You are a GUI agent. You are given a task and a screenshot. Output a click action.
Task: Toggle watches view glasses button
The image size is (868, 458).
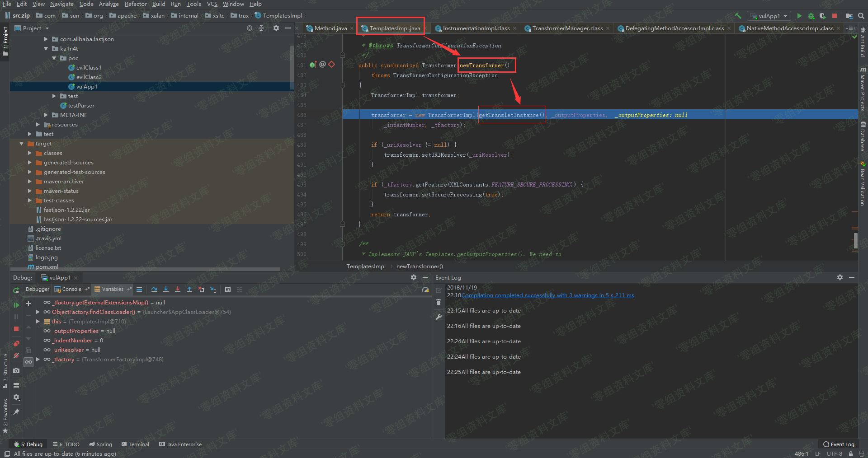click(28, 362)
